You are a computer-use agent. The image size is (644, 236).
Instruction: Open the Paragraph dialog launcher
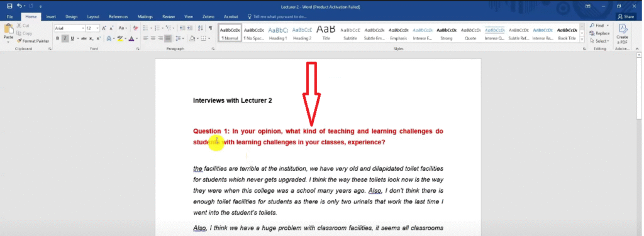pyautogui.click(x=213, y=49)
